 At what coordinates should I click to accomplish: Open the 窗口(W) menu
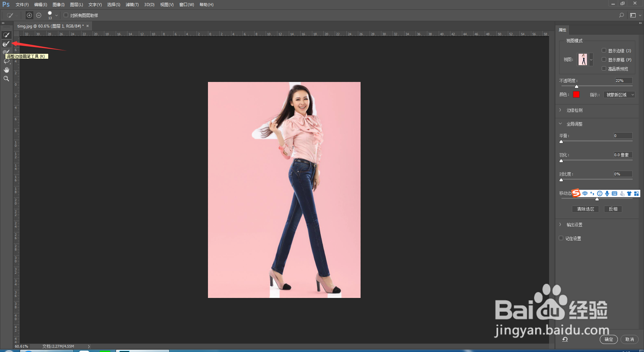(187, 5)
